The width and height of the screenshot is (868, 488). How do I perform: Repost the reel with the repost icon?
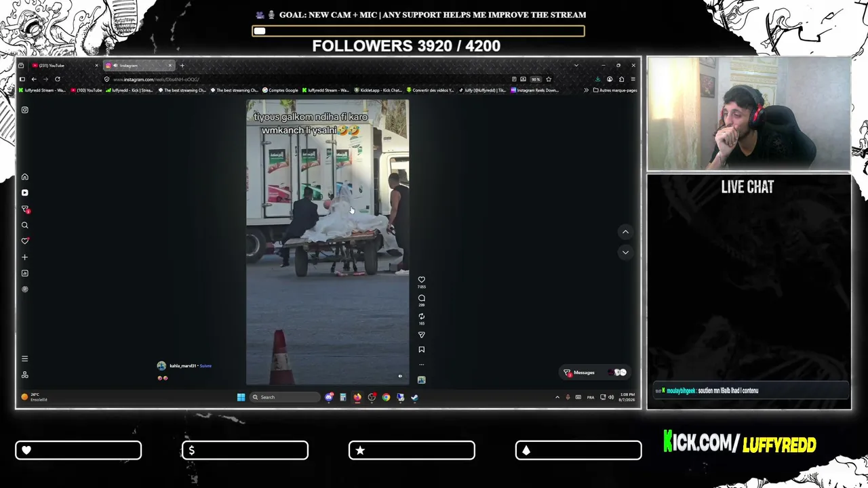click(x=421, y=317)
